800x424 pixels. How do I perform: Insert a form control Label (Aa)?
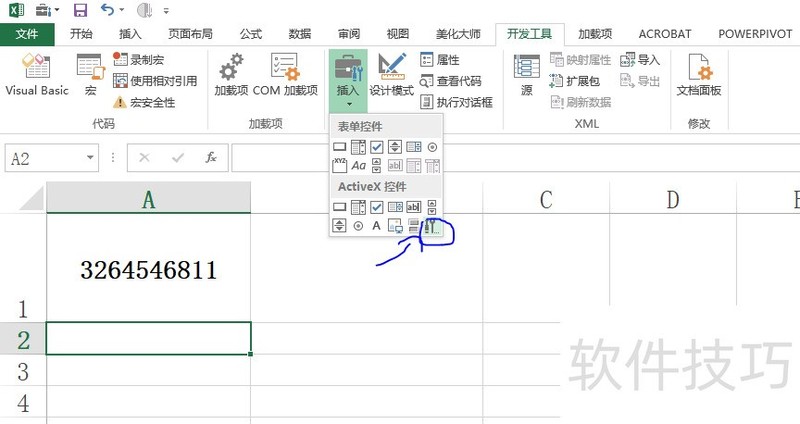click(358, 165)
